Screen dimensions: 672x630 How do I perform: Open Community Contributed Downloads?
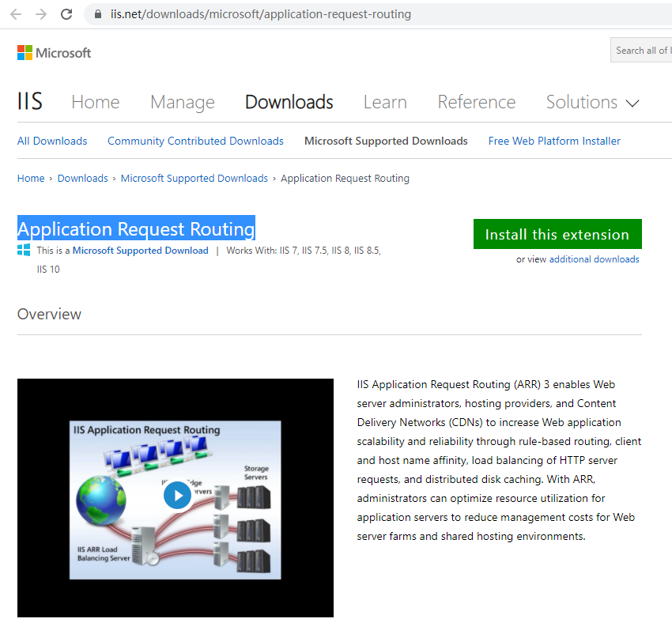point(195,141)
